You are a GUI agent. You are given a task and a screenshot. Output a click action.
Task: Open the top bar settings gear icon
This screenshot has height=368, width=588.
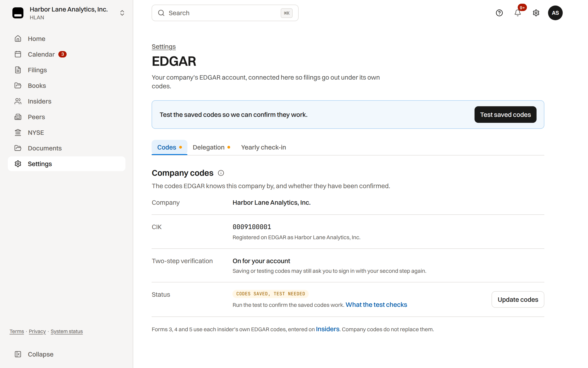pos(536,13)
